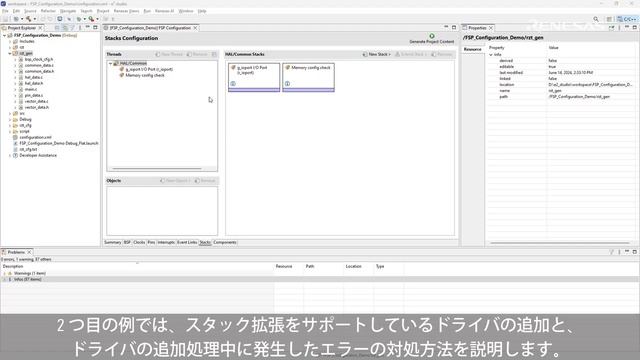Click the Generate Project Content icon
This screenshot has height=360, width=640.
[x=431, y=36]
